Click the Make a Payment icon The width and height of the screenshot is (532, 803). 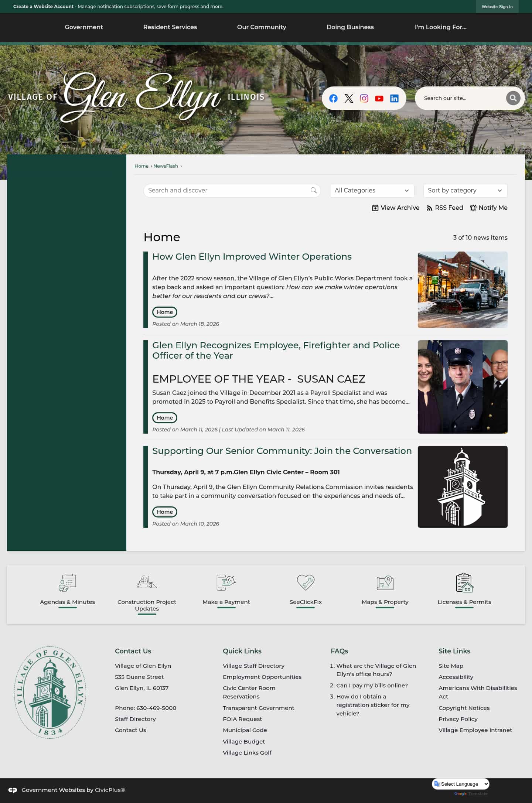[226, 582]
